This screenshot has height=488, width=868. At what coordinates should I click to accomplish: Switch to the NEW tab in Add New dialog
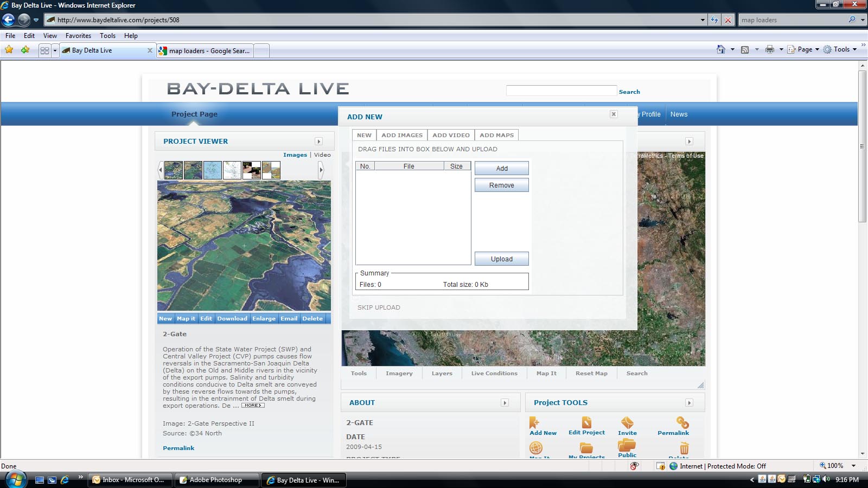(364, 135)
